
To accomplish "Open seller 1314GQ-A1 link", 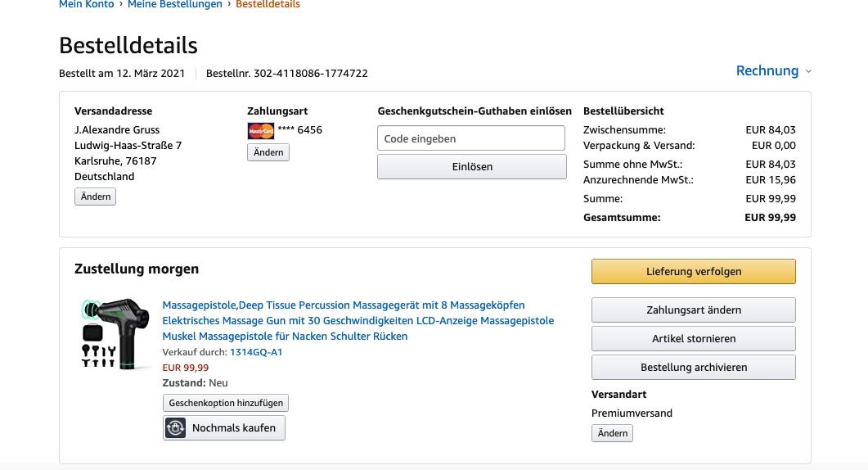I will pos(255,352).
